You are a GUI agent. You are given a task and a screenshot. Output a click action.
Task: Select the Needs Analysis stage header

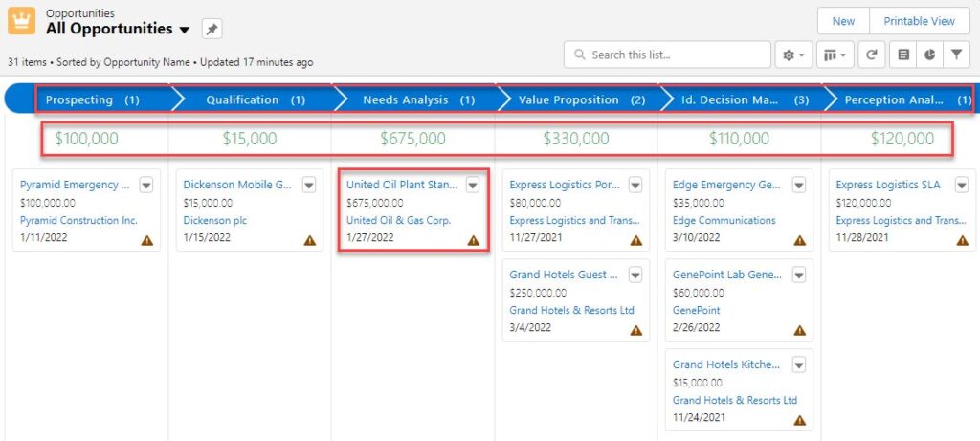pos(418,99)
